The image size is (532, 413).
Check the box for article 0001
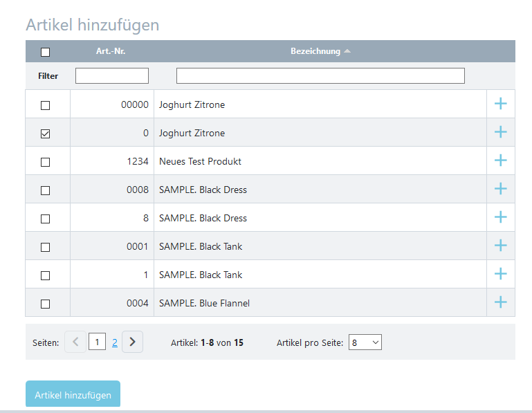tap(45, 247)
